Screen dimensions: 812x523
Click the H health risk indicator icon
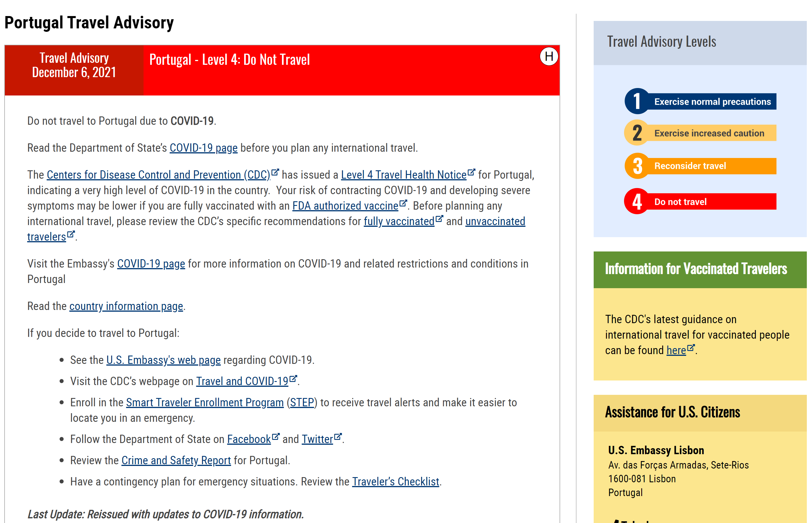click(x=549, y=56)
